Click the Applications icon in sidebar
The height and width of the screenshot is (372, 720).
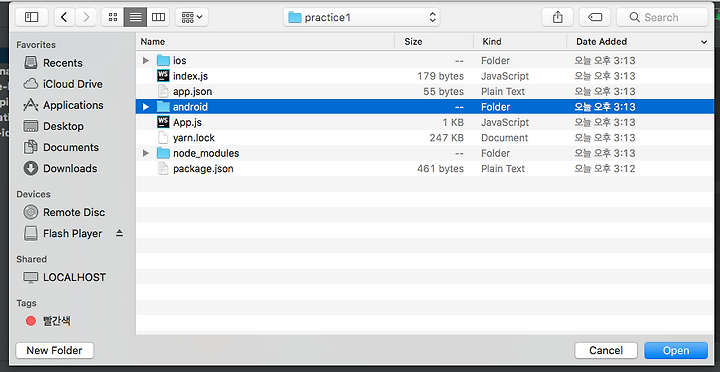31,105
